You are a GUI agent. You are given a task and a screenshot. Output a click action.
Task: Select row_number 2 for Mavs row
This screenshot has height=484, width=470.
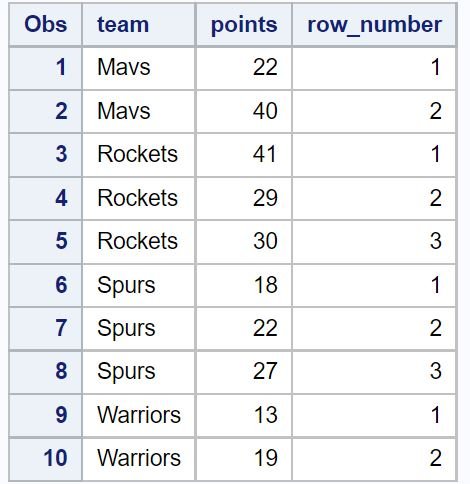[374, 111]
